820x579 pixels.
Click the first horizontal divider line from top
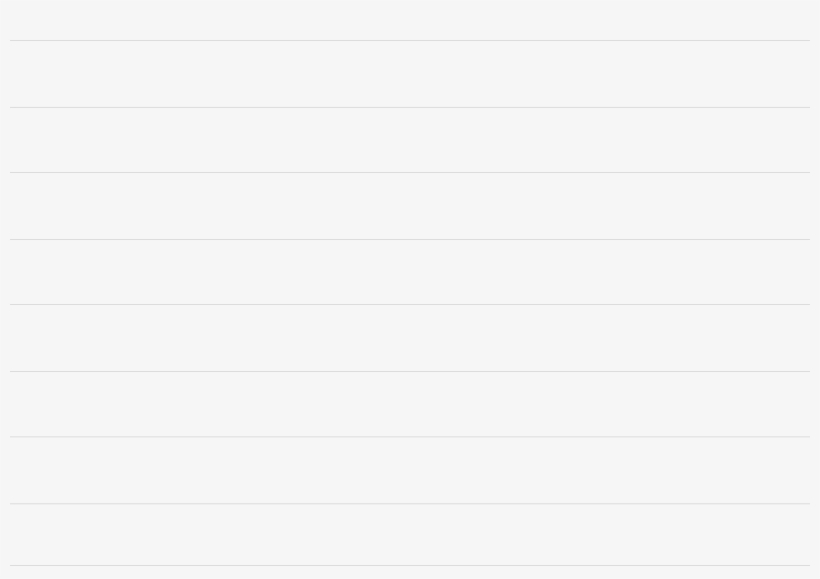pos(410,40)
